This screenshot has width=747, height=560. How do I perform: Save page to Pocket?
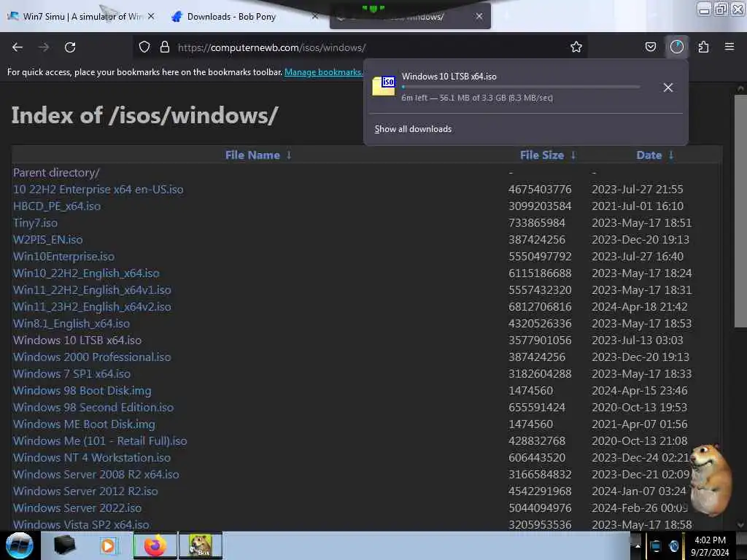[650, 47]
